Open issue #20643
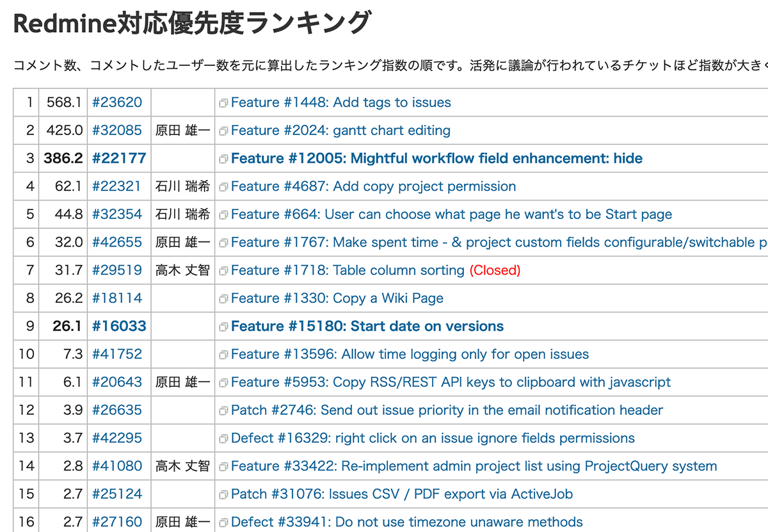The image size is (768, 532). [x=117, y=382]
